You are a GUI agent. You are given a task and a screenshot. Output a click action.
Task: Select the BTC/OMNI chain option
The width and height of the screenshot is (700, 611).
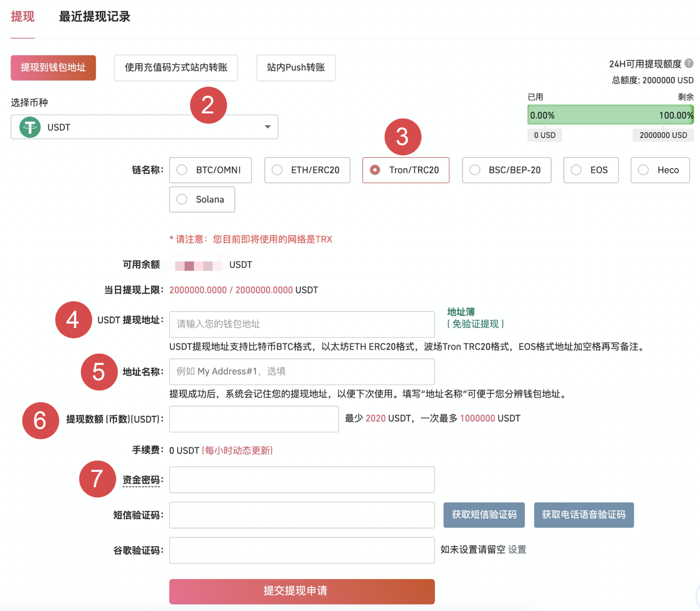210,170
